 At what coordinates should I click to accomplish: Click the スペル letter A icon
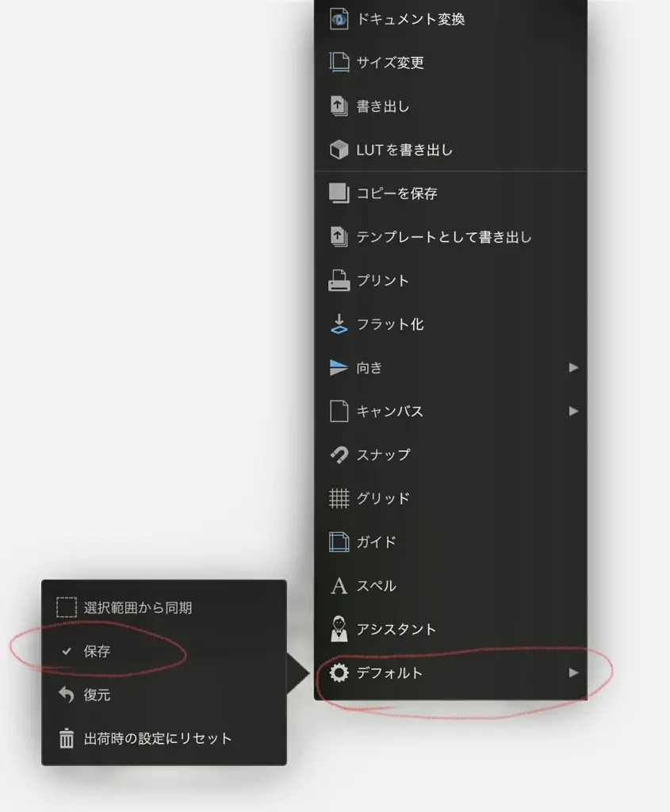pyautogui.click(x=339, y=586)
